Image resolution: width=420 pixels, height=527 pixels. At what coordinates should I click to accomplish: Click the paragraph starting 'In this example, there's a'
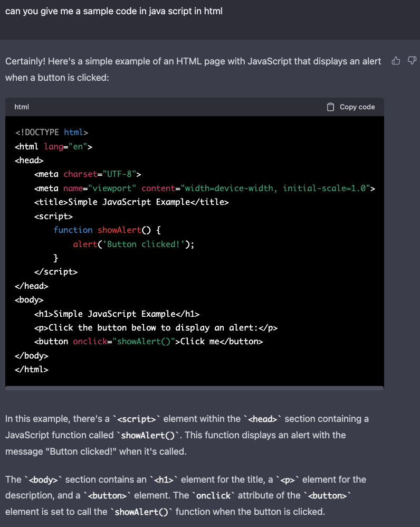187,435
